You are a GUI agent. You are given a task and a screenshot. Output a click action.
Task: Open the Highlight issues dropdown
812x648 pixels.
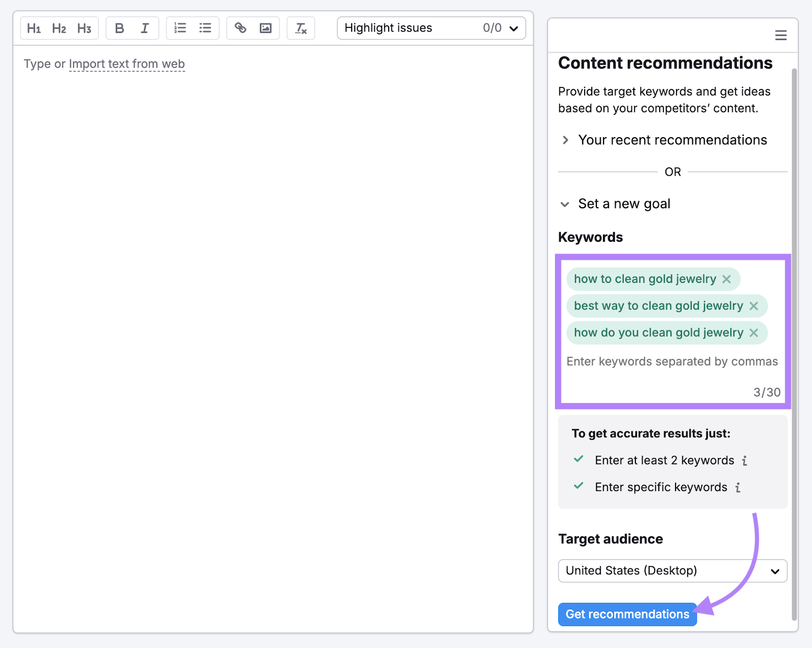coord(513,28)
